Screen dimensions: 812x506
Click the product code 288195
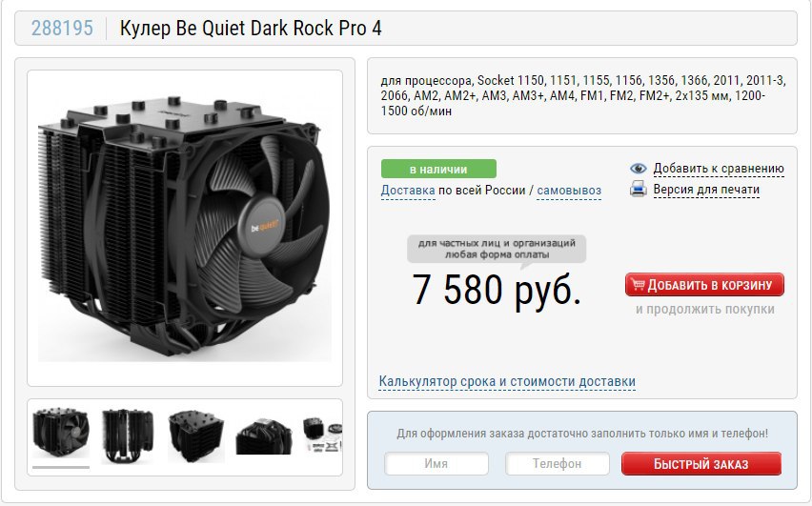click(x=62, y=28)
